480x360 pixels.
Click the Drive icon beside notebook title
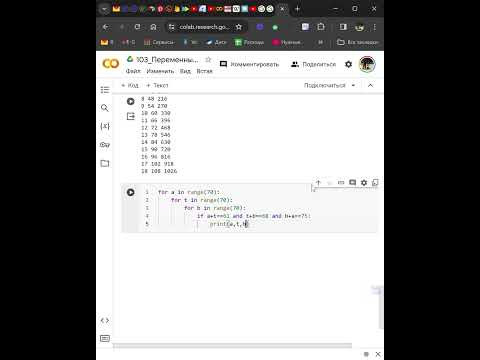pos(130,59)
